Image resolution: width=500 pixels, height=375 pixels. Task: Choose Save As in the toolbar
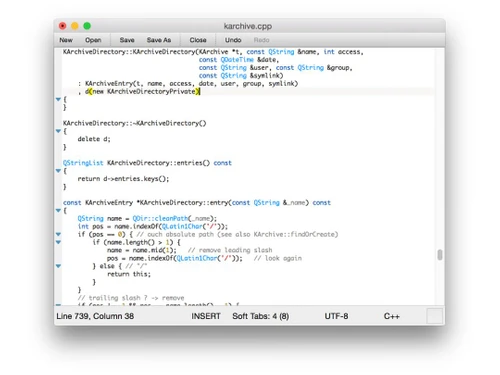point(159,40)
